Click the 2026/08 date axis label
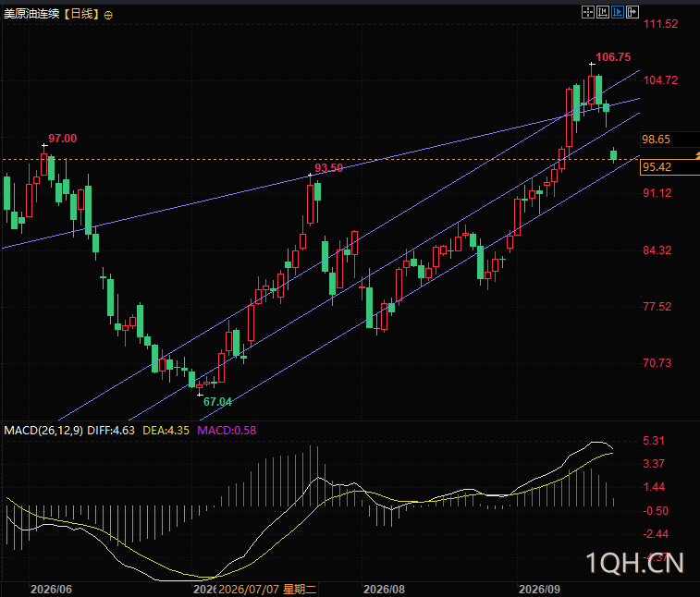 click(384, 589)
